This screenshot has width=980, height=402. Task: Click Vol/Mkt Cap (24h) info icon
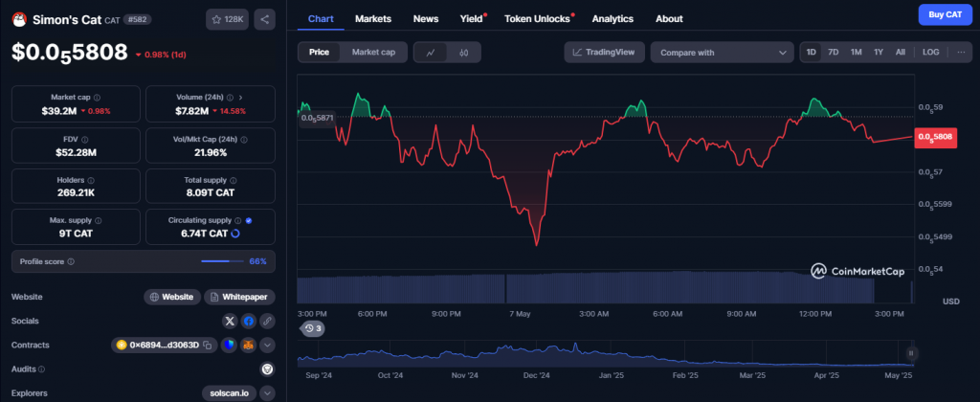244,140
